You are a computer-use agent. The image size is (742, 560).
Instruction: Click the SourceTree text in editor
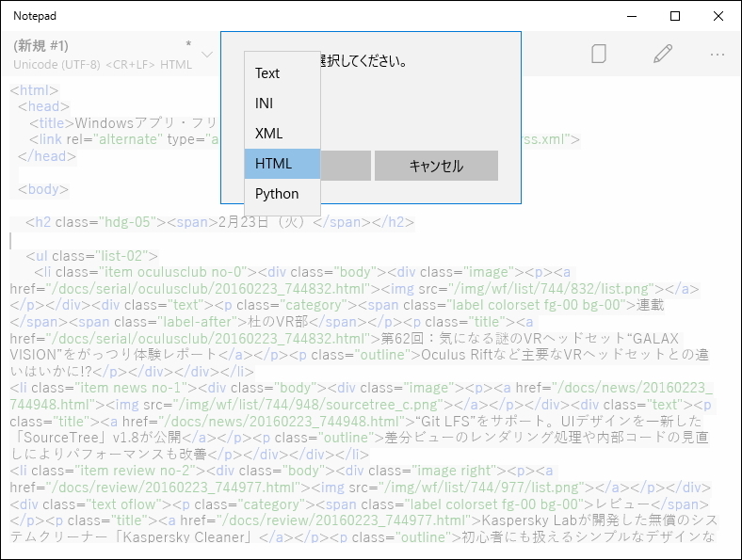(60, 438)
